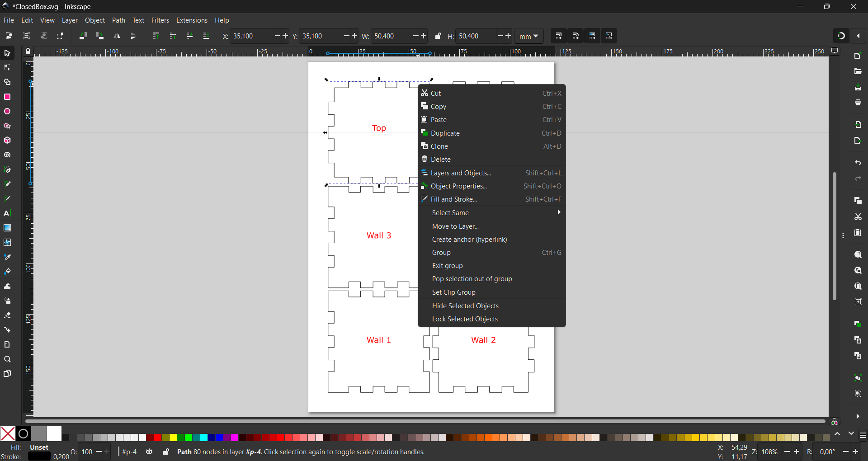Viewport: 868px width, 461px height.
Task: Select the Rectangle tool
Action: pyautogui.click(x=7, y=97)
